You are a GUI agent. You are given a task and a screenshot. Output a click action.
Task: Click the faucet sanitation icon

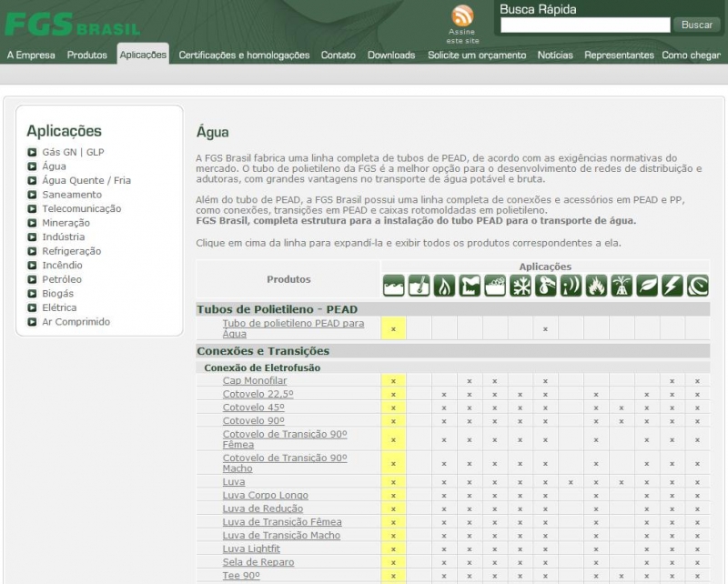(545, 285)
